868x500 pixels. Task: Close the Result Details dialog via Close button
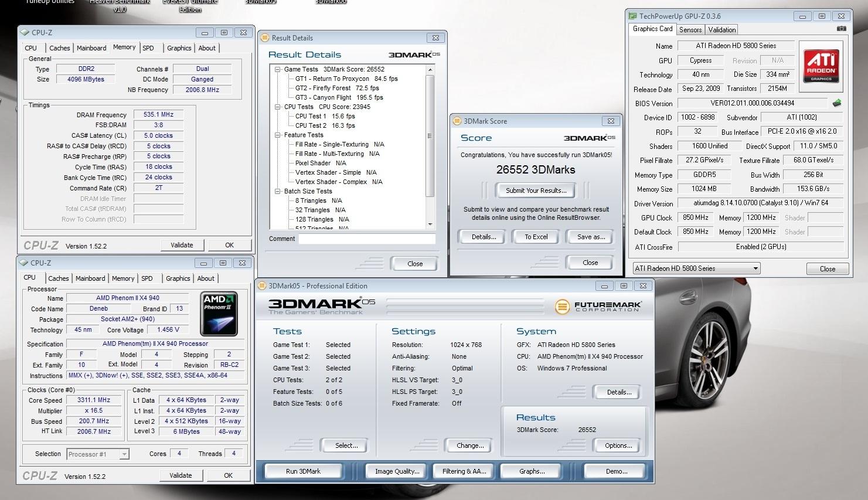click(415, 264)
